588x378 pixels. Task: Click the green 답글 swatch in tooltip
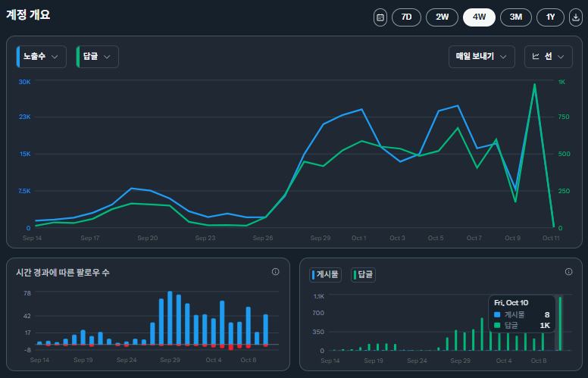click(x=497, y=325)
